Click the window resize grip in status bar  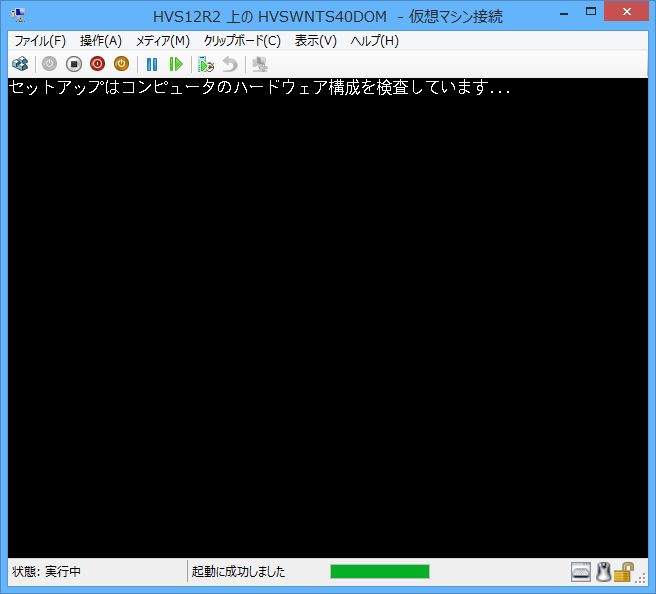coord(641,578)
